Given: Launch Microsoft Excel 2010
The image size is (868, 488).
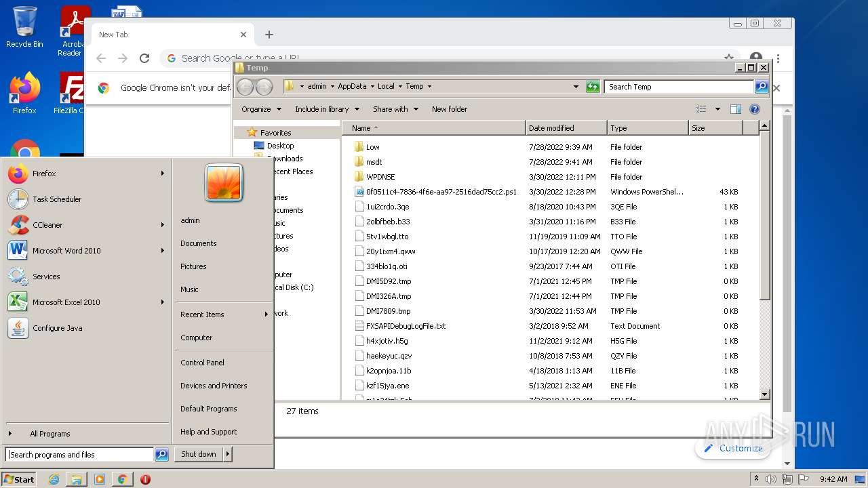Looking at the screenshot, I should (86, 302).
